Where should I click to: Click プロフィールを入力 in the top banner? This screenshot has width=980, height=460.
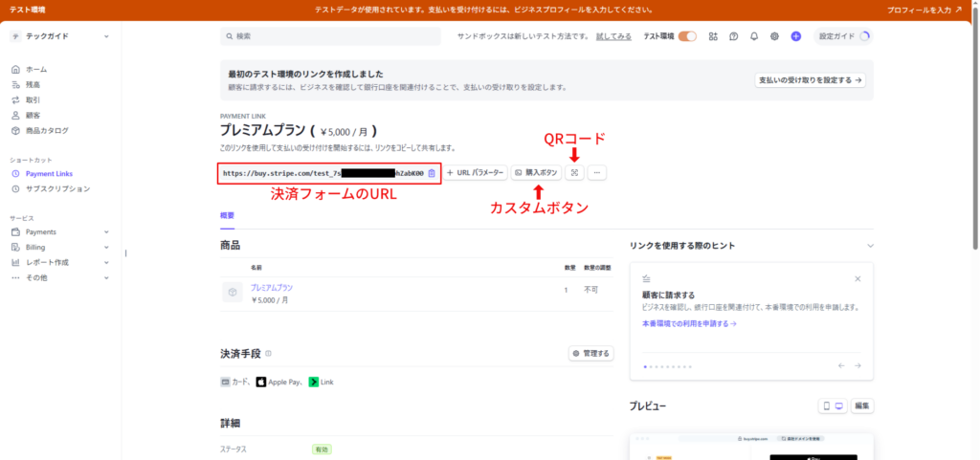tap(924, 10)
